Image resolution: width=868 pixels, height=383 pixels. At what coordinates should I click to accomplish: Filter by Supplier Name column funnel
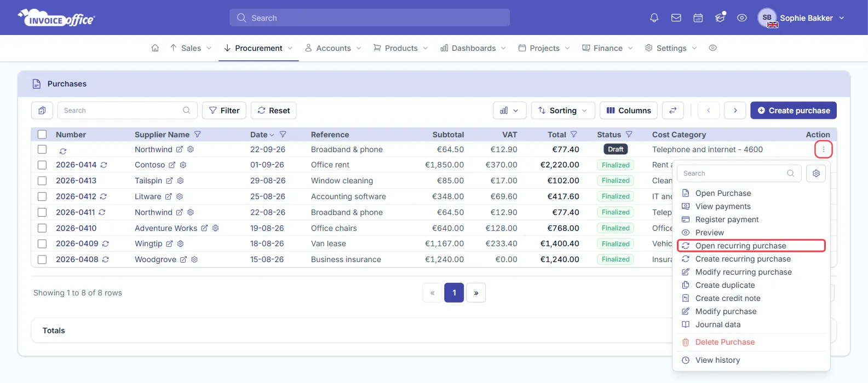point(198,135)
